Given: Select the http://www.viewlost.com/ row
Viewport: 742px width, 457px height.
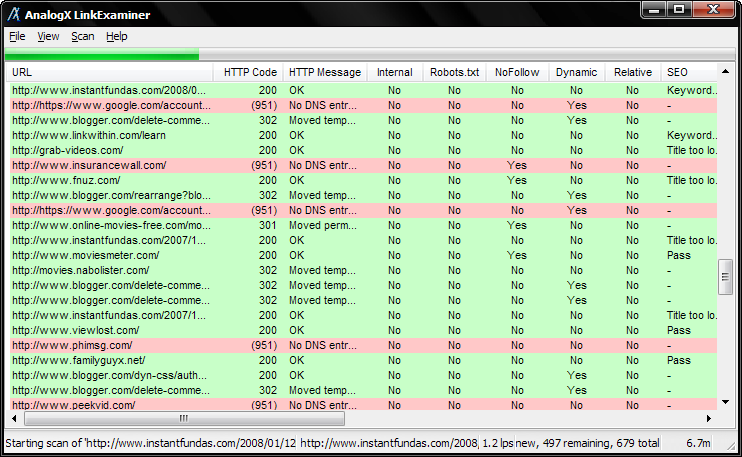Looking at the screenshot, I should pos(363,330).
